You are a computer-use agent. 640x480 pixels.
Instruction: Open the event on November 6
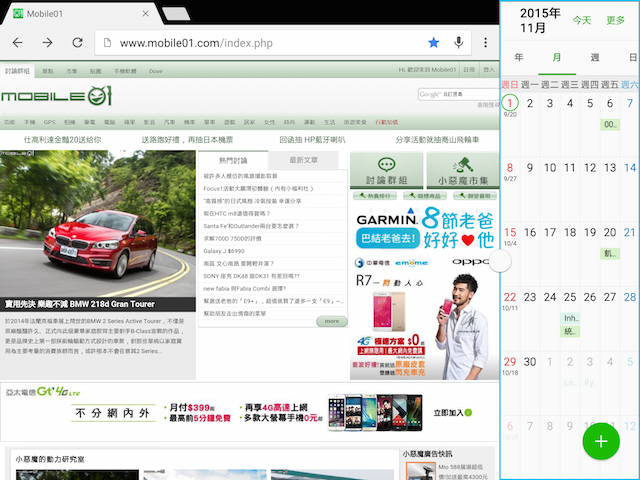(x=610, y=124)
